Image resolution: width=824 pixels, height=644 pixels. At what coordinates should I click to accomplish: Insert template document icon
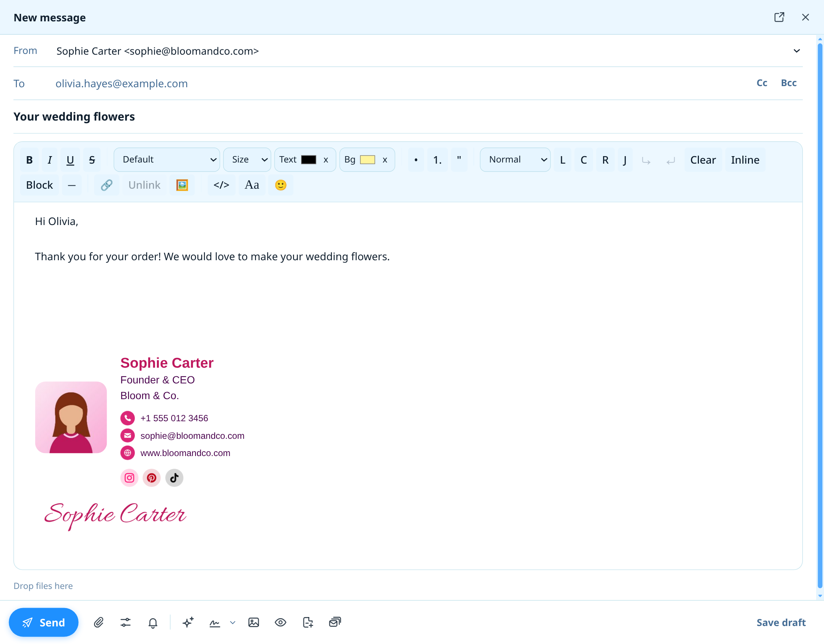(x=308, y=622)
